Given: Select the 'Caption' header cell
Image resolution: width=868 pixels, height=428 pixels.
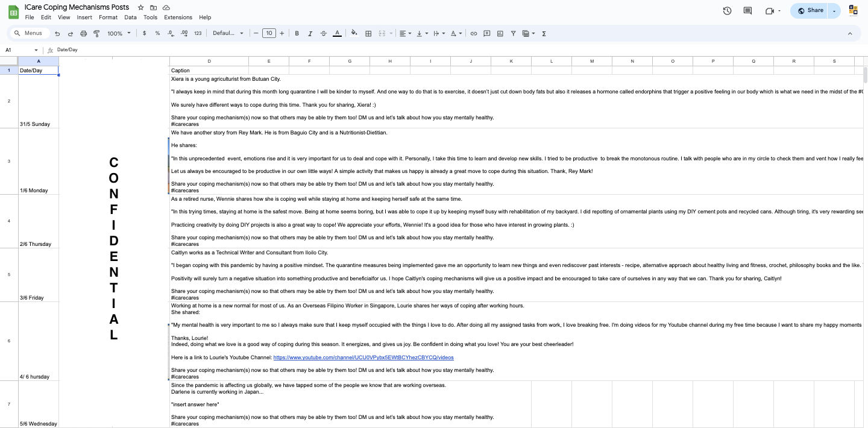Looking at the screenshot, I should (209, 71).
